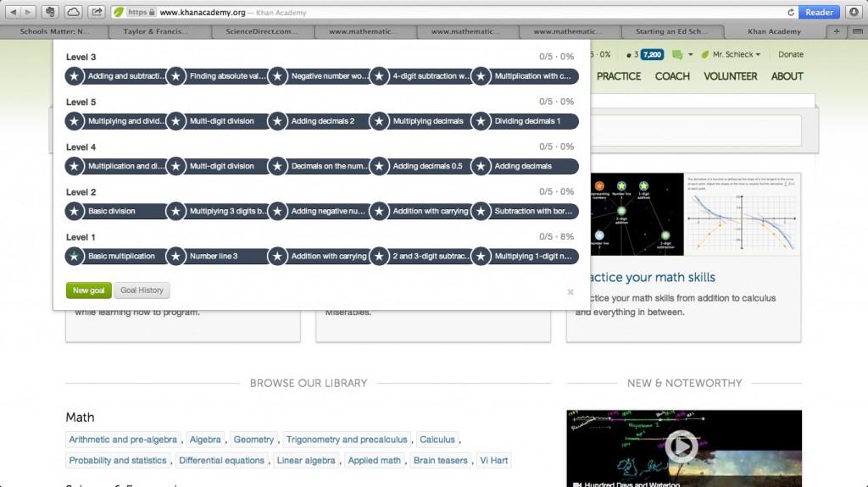Image resolution: width=868 pixels, height=487 pixels.
Task: Click star icon for Adding decimals 2
Action: 277,120
